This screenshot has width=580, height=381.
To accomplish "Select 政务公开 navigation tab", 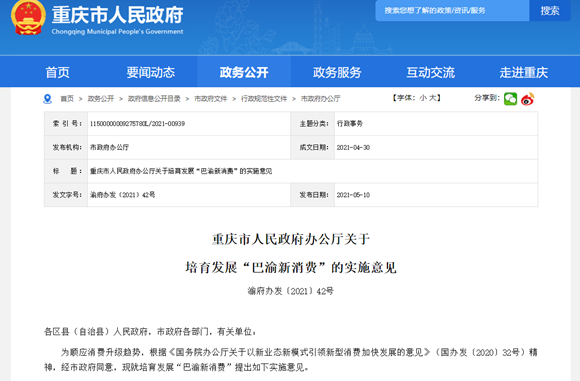I will (x=244, y=72).
